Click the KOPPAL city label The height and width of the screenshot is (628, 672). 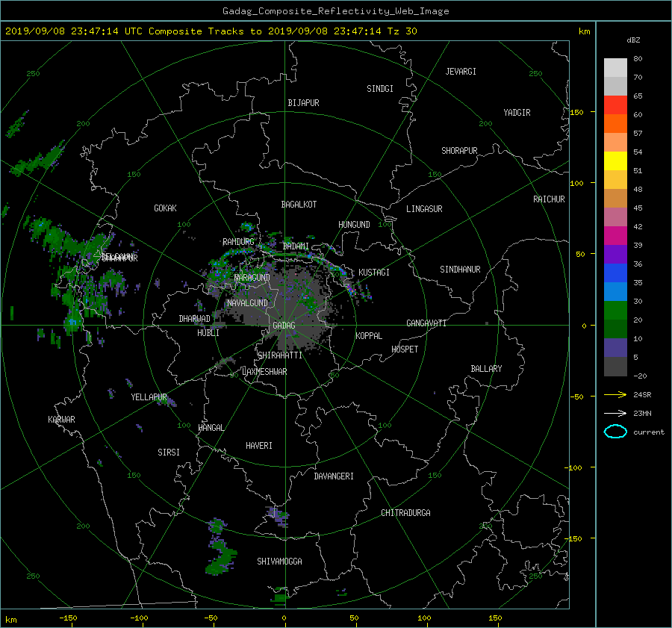tap(369, 336)
